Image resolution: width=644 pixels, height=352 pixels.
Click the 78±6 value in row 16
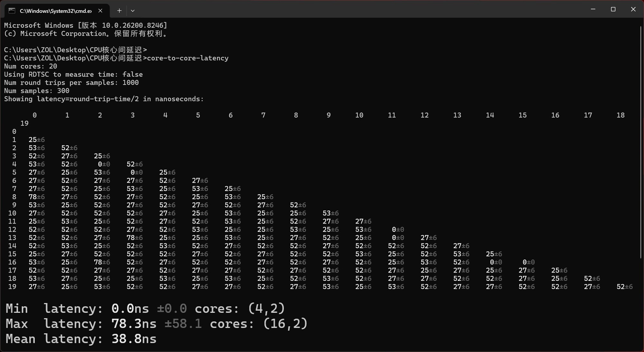102,262
